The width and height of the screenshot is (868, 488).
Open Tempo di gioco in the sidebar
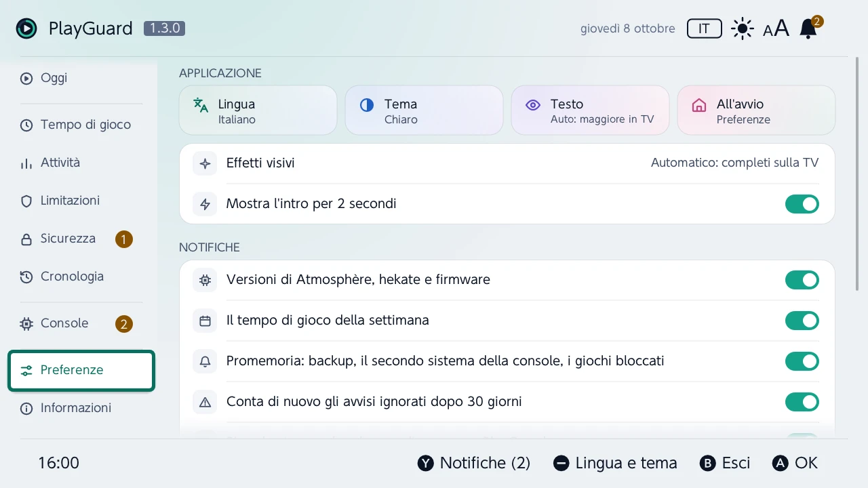pos(81,125)
